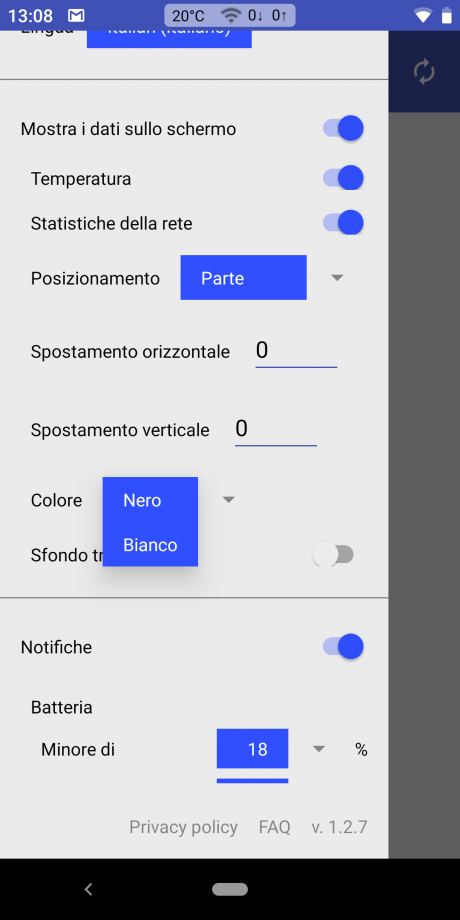
Task: Tap the back navigation arrow
Action: tap(89, 889)
